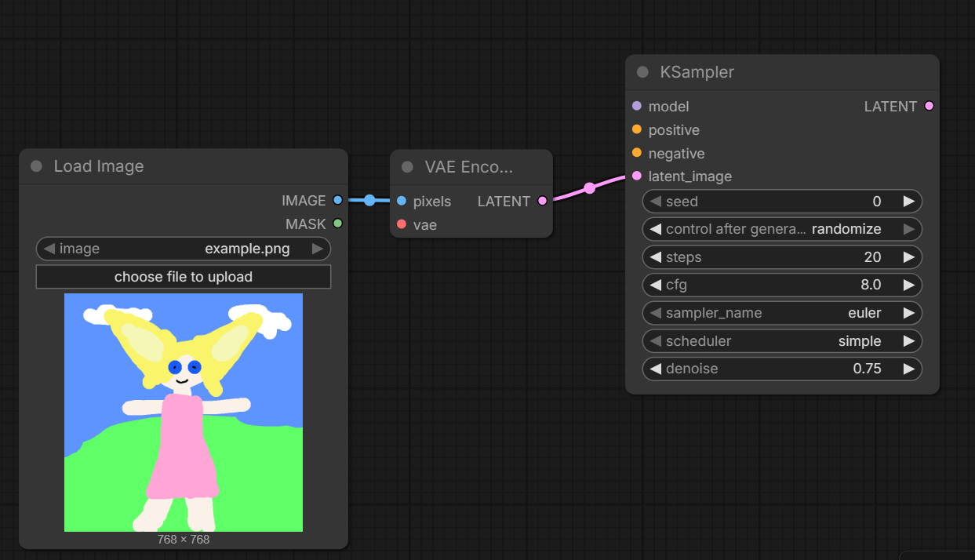
Task: Click the seed value field
Action: (x=782, y=202)
